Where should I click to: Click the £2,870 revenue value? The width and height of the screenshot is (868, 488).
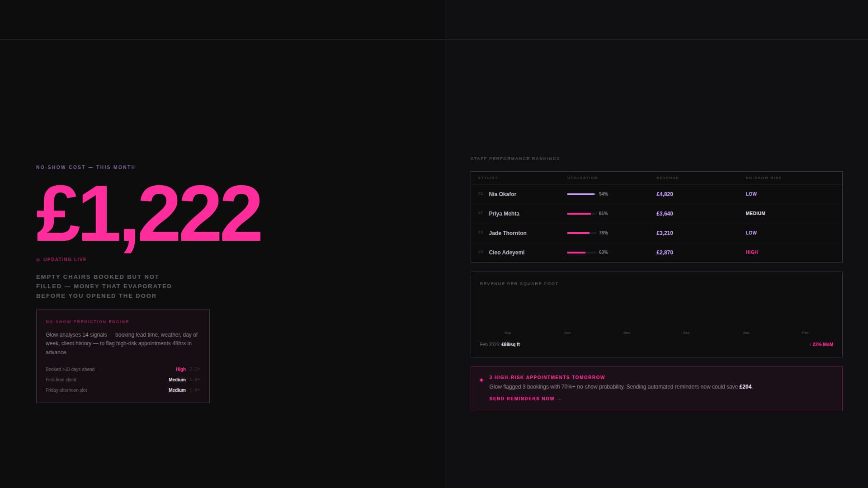[x=665, y=253]
